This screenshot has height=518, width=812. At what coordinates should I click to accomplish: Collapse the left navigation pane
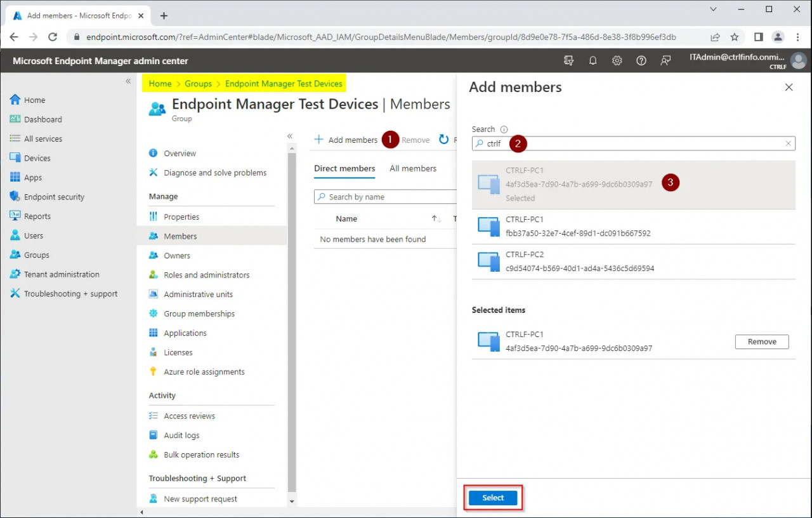(x=128, y=81)
